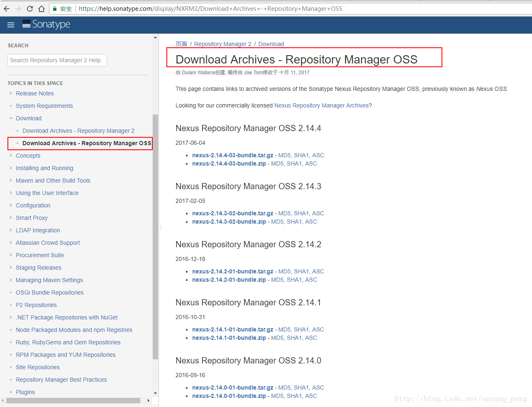Open .NET Package Repositories with NuGet

[x=67, y=317]
